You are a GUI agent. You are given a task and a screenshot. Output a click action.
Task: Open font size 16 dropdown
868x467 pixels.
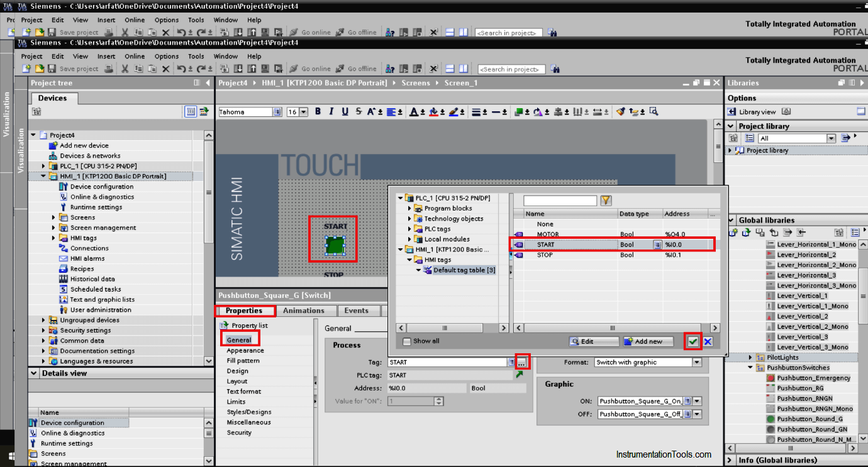point(304,112)
